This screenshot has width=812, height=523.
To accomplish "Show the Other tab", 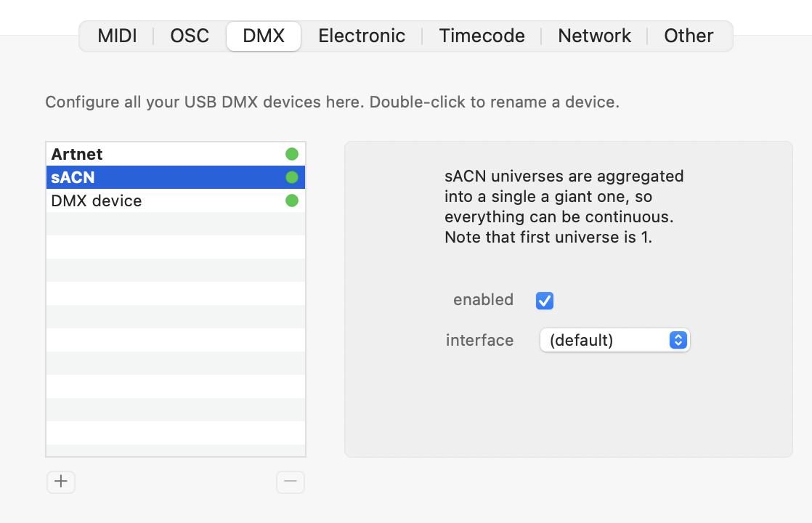I will pos(689,36).
